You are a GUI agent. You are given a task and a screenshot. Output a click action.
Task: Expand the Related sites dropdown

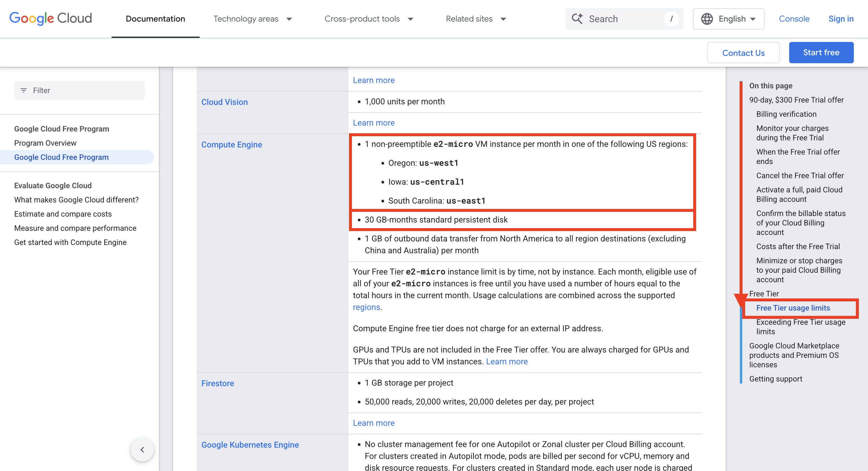[x=476, y=19]
